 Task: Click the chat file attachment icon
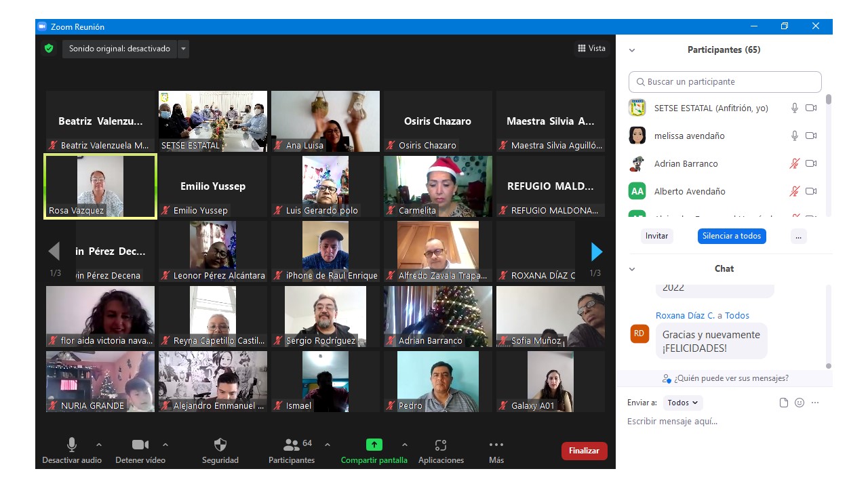tap(784, 403)
